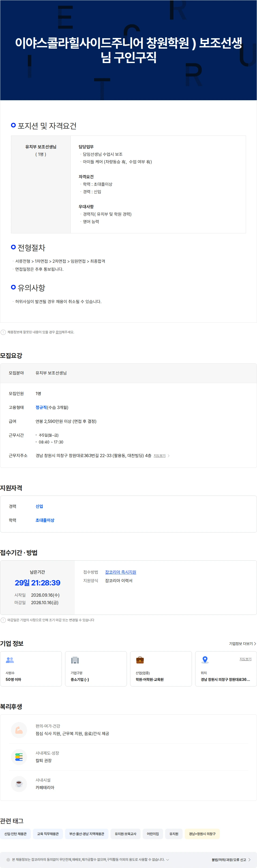
Task: Open 지도보기 in the location card
Action: coord(245,659)
